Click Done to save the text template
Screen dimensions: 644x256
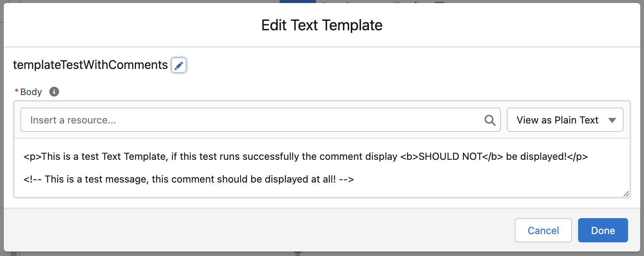pos(603,230)
